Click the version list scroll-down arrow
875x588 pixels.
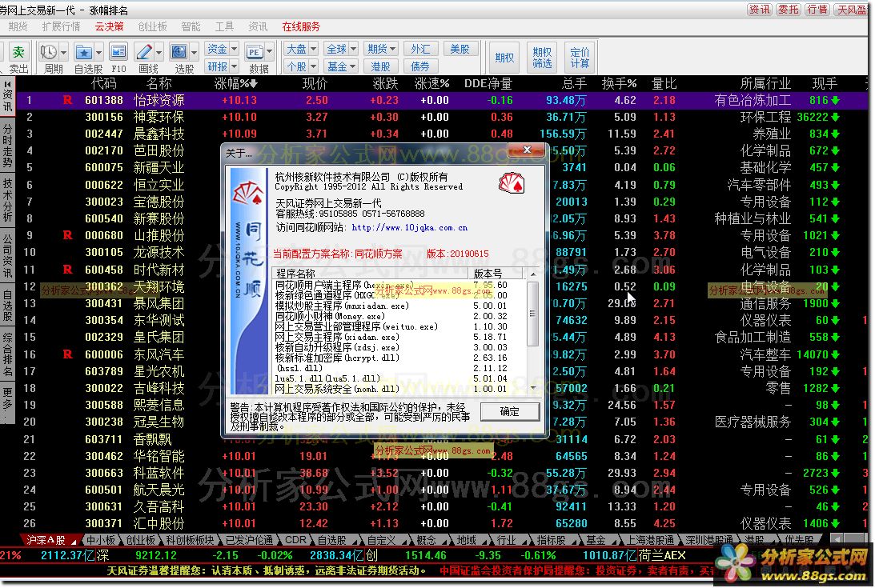pos(533,387)
